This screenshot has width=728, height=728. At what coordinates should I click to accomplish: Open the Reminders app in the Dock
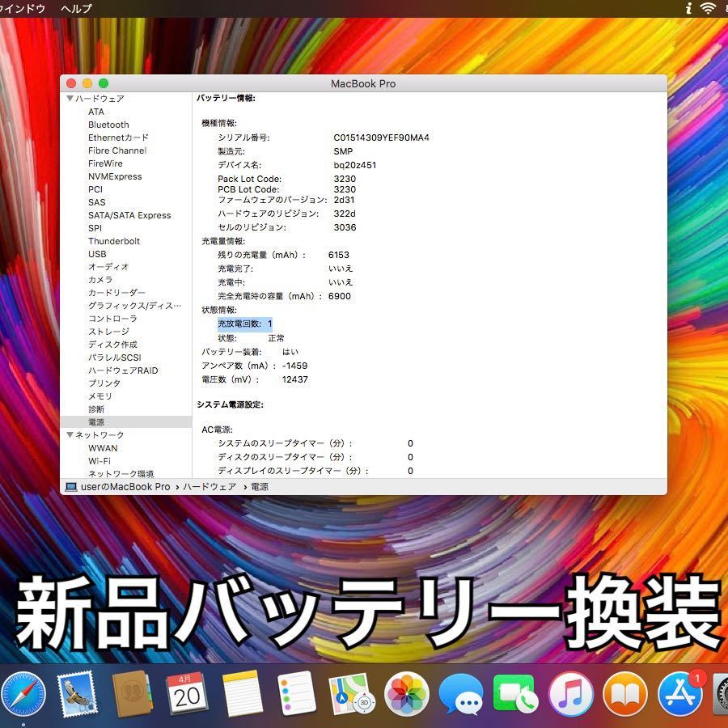(297, 695)
